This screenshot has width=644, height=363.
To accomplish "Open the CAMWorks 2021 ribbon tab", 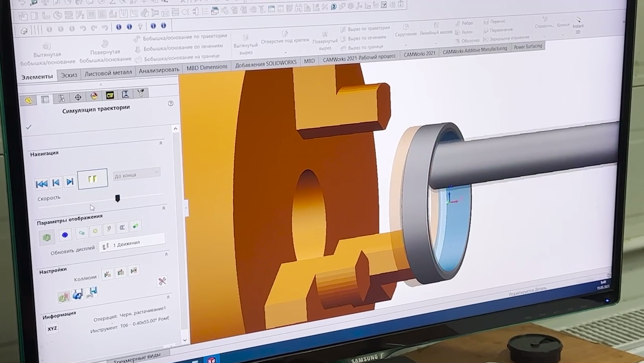I will [x=419, y=54].
